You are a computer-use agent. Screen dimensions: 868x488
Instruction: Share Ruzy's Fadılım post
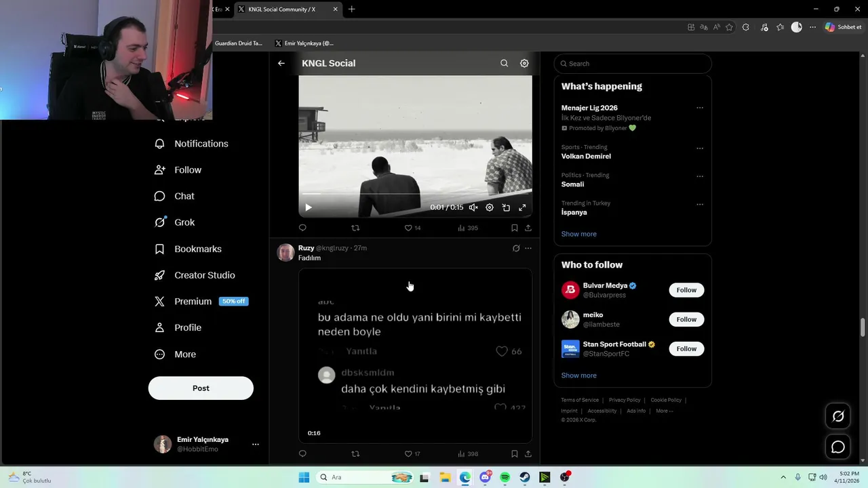point(528,453)
